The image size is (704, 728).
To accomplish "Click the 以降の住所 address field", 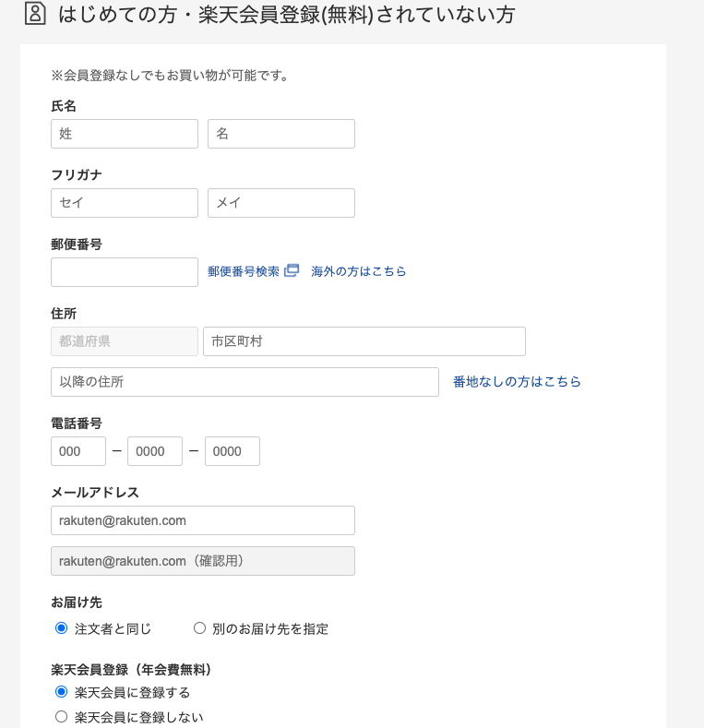I will point(245,382).
